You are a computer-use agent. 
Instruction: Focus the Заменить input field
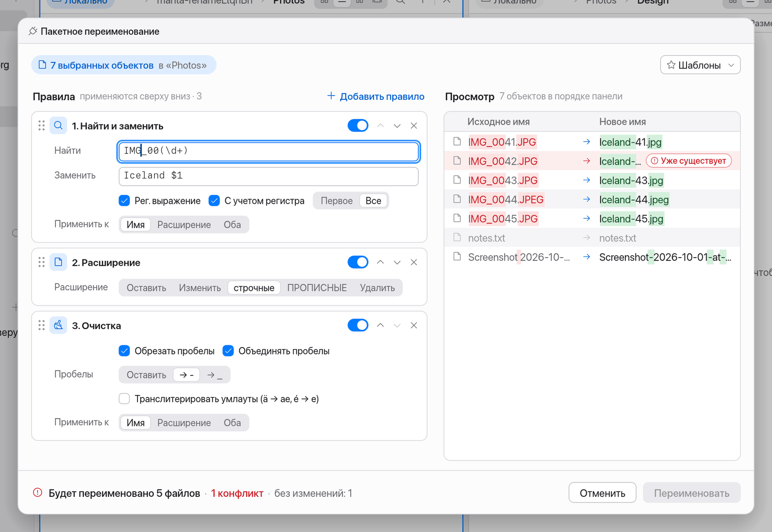coord(269,176)
